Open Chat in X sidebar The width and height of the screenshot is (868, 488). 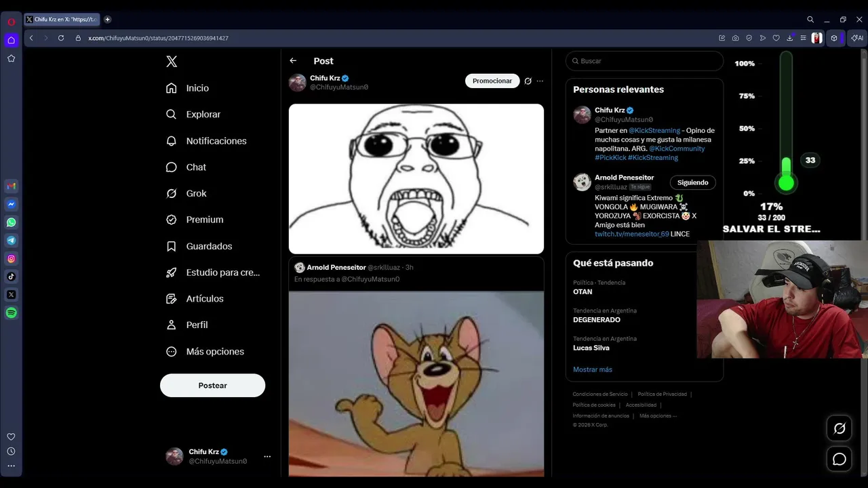point(186,167)
